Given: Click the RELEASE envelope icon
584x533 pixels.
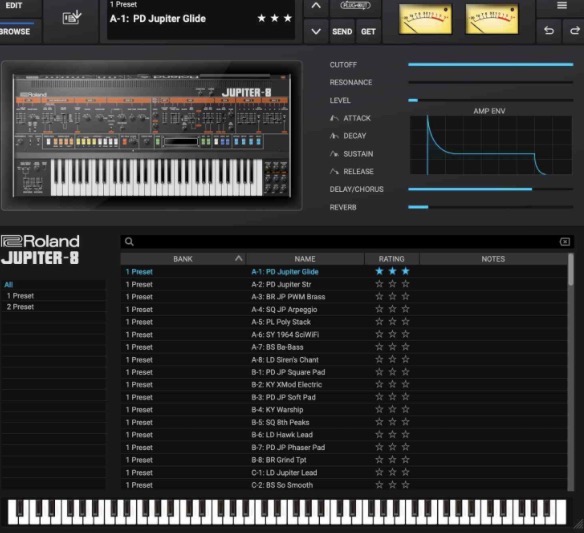Looking at the screenshot, I should [x=334, y=171].
